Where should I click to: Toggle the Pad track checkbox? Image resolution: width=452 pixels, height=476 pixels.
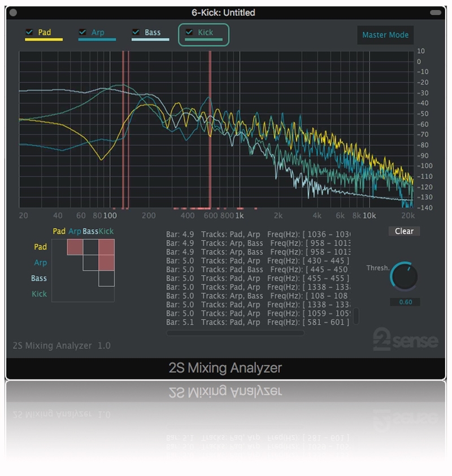click(x=29, y=32)
